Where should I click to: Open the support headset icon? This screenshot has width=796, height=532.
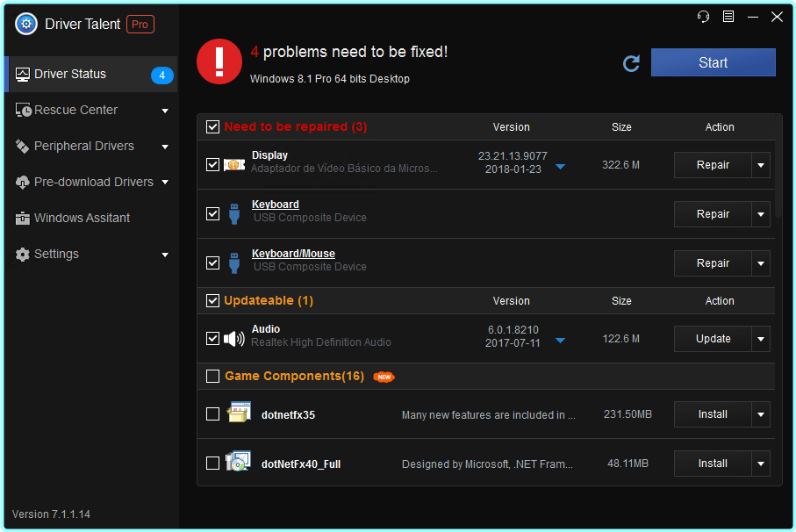pyautogui.click(x=703, y=17)
